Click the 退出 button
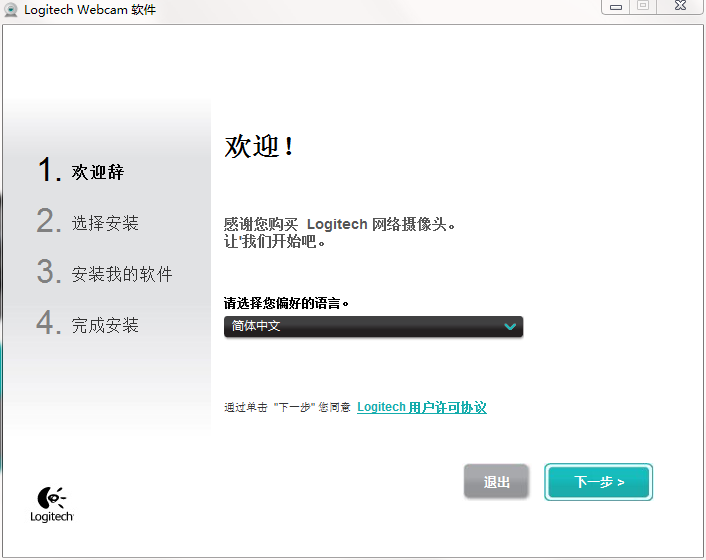This screenshot has width=706, height=560. click(496, 482)
